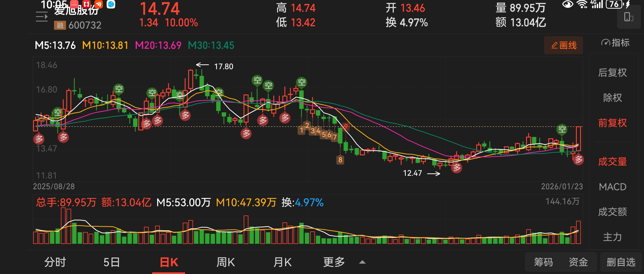Click the 画线 draw line pencil button
Viewport: 644px width, 274px height.
pyautogui.click(x=563, y=45)
